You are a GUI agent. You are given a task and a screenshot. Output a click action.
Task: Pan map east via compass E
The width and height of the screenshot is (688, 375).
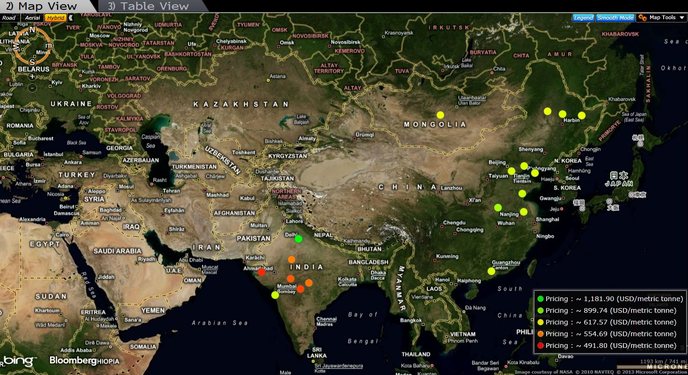[48, 46]
